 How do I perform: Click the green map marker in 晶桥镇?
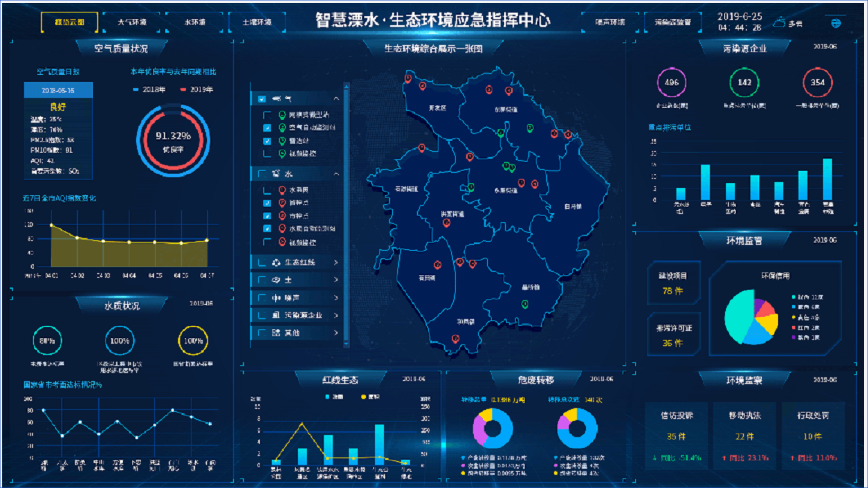click(x=525, y=304)
